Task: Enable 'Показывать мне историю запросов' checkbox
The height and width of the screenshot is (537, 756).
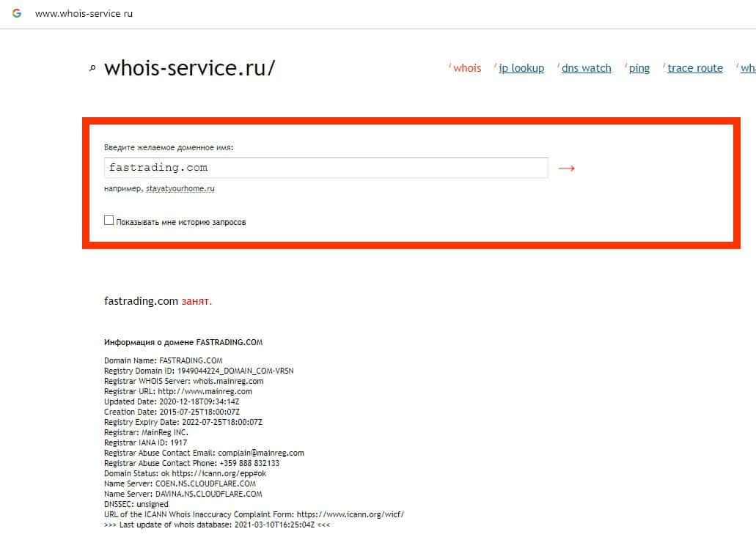Action: 109,220
